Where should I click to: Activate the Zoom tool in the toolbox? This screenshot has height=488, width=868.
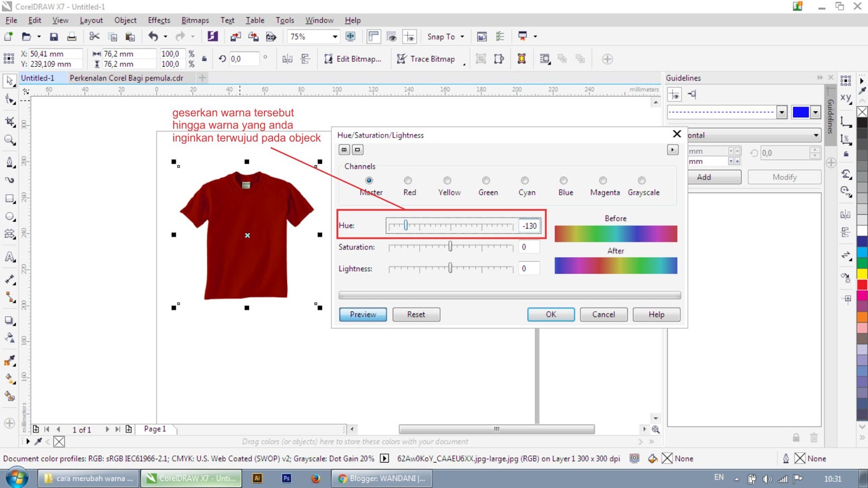click(x=10, y=140)
